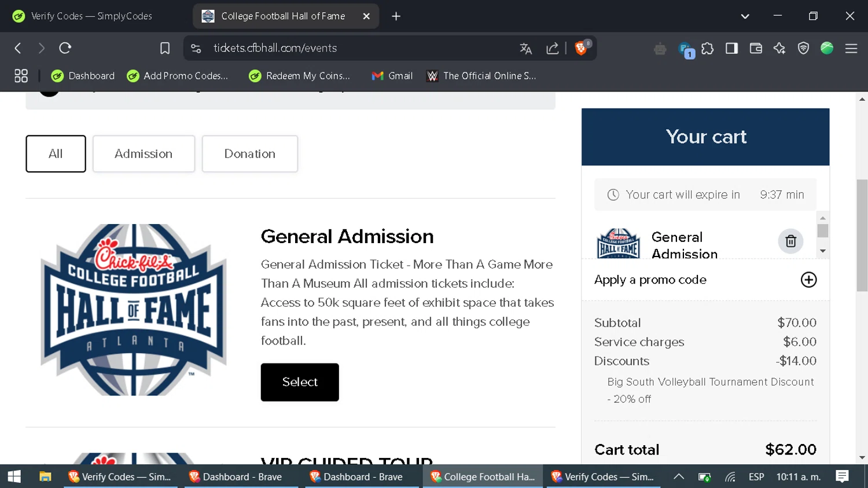The image size is (868, 488).
Task: Filter events by Donation
Action: coord(250,154)
